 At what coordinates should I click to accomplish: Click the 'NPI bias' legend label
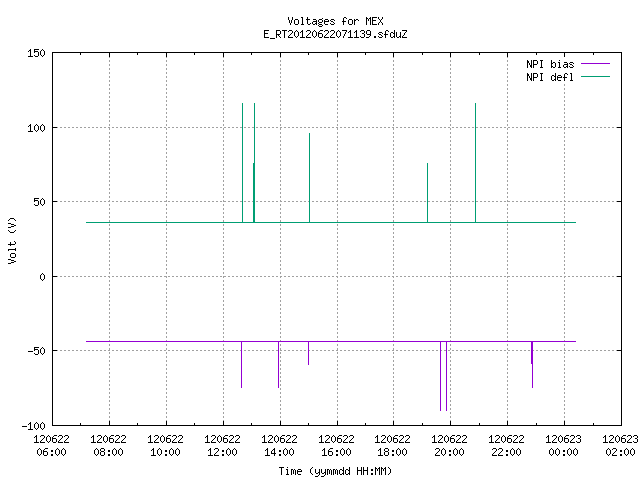pyautogui.click(x=550, y=64)
